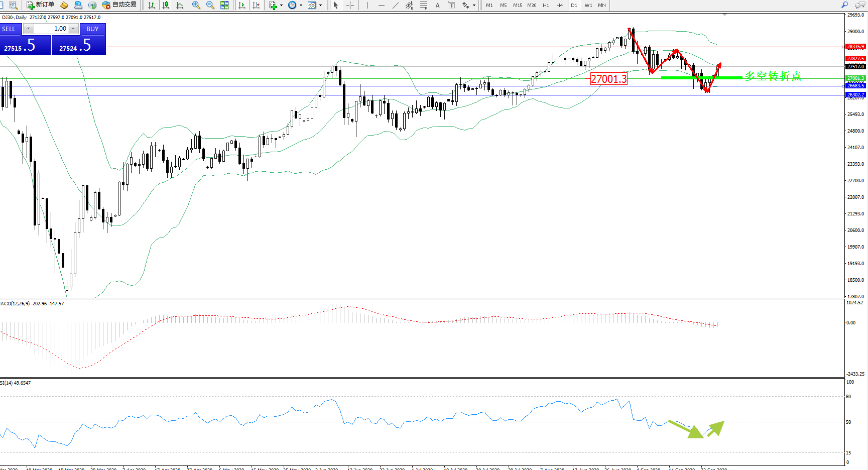Viewport: 868px width, 470px height.
Task: Click the green 27001.3 price level label
Action: [855, 78]
